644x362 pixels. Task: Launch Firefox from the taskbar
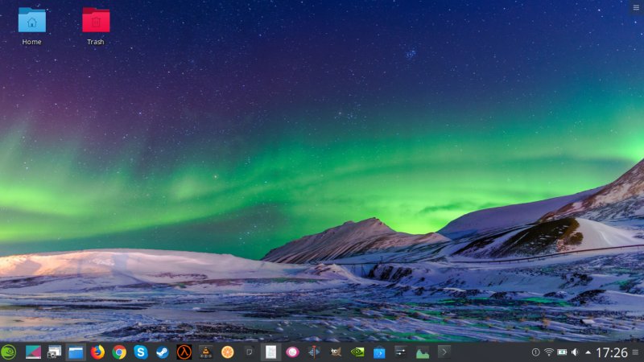[97, 352]
